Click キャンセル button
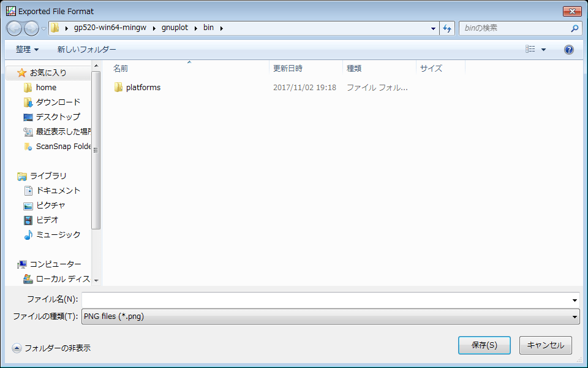The width and height of the screenshot is (588, 368). click(545, 345)
